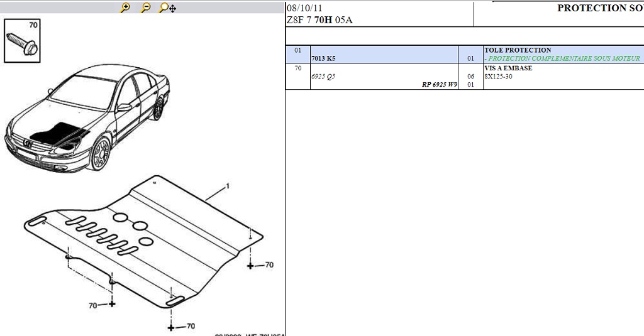Select callout number 1 on the diagram
The width and height of the screenshot is (644, 336).
[227, 187]
